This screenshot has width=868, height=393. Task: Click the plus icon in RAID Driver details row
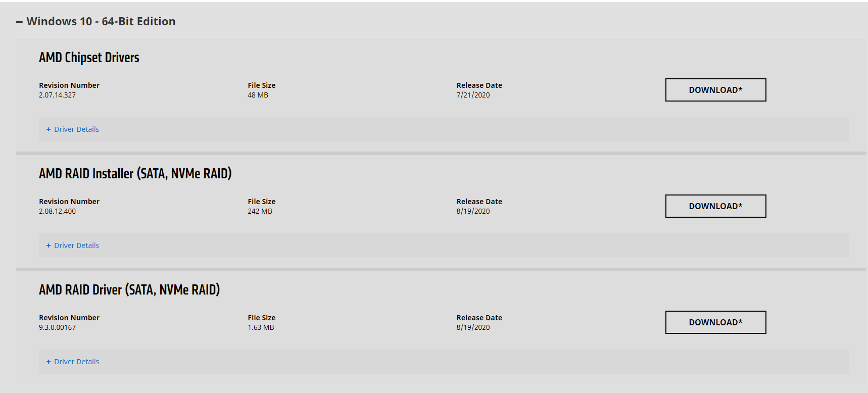pyautogui.click(x=49, y=362)
